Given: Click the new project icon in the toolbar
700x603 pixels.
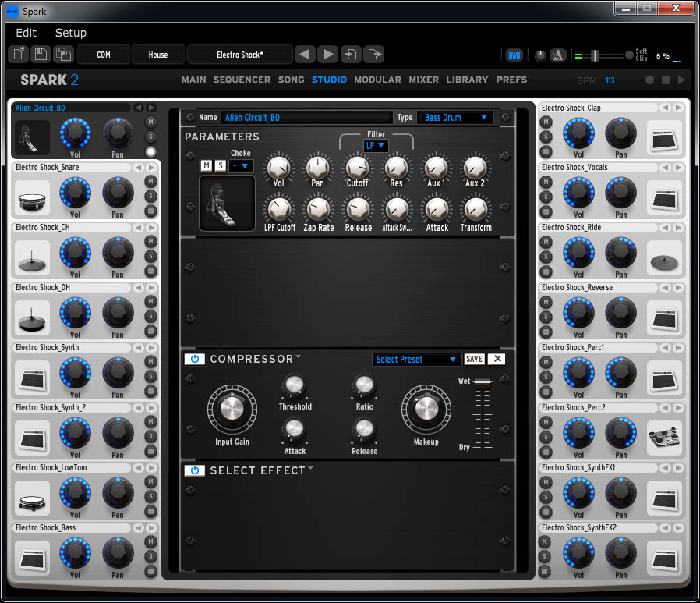Looking at the screenshot, I should point(19,55).
